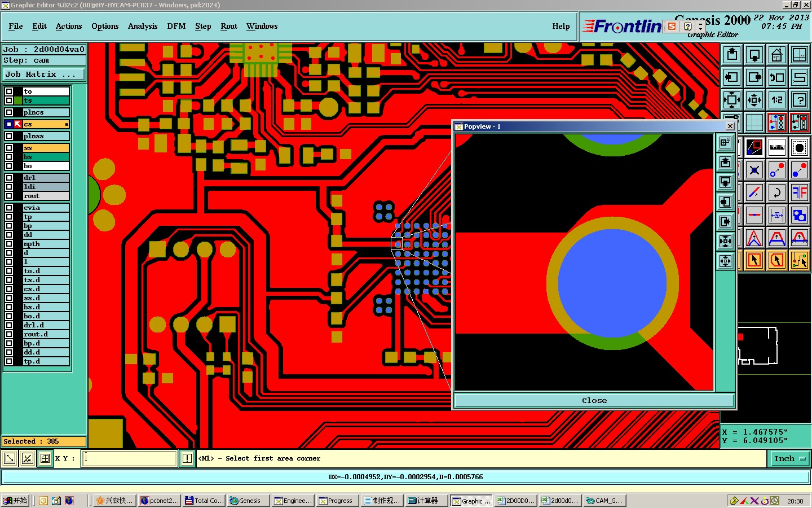Click the Popview pan right icon

[726, 221]
